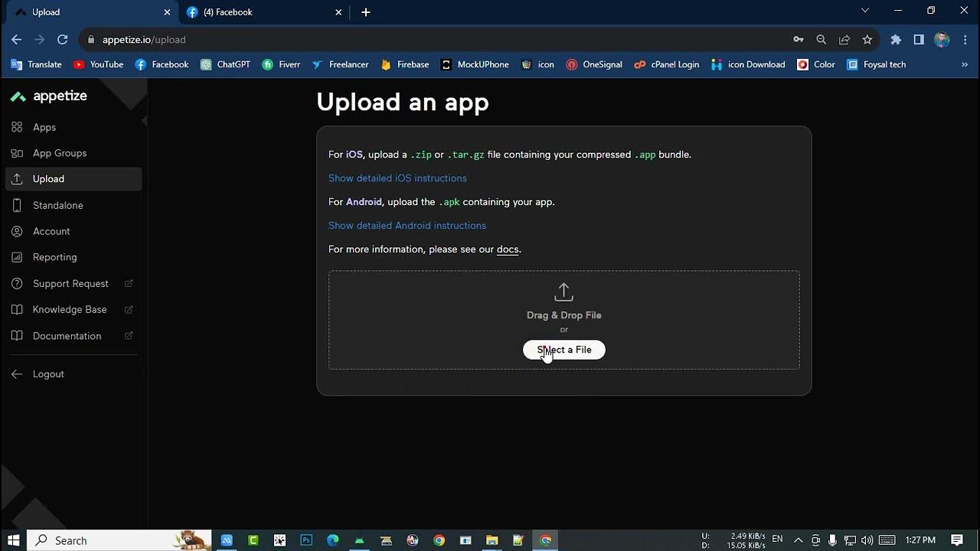This screenshot has height=551, width=980.
Task: Open the icon Download bookmark
Action: click(x=748, y=65)
